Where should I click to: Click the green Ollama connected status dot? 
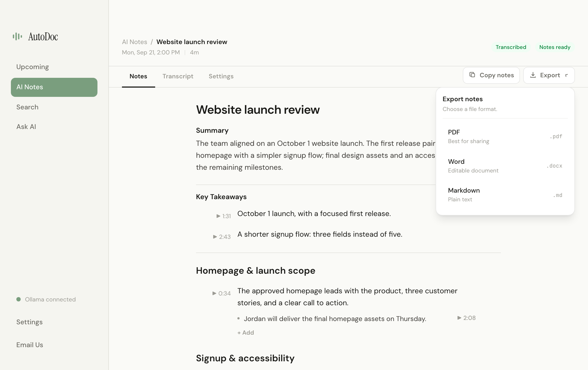[x=19, y=299]
